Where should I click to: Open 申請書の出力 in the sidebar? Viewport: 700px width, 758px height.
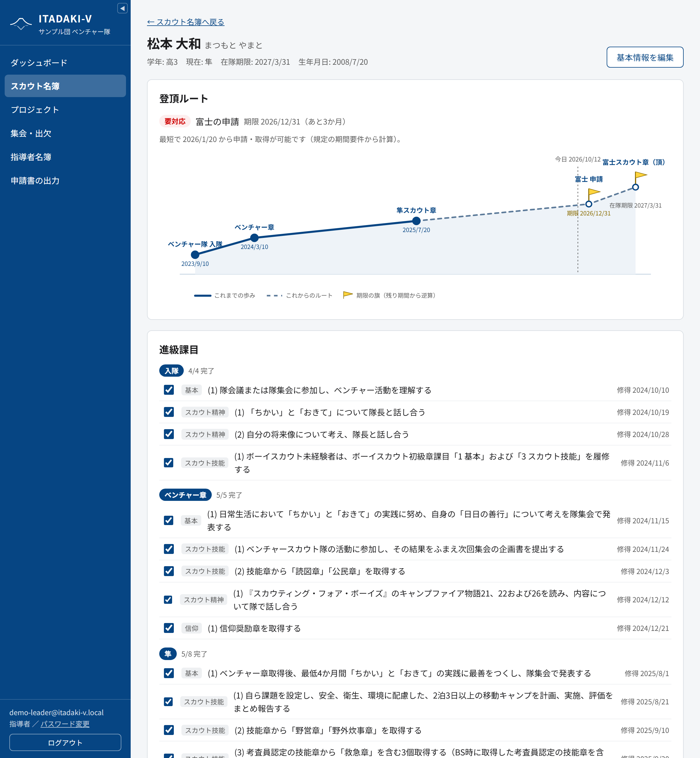(65, 180)
